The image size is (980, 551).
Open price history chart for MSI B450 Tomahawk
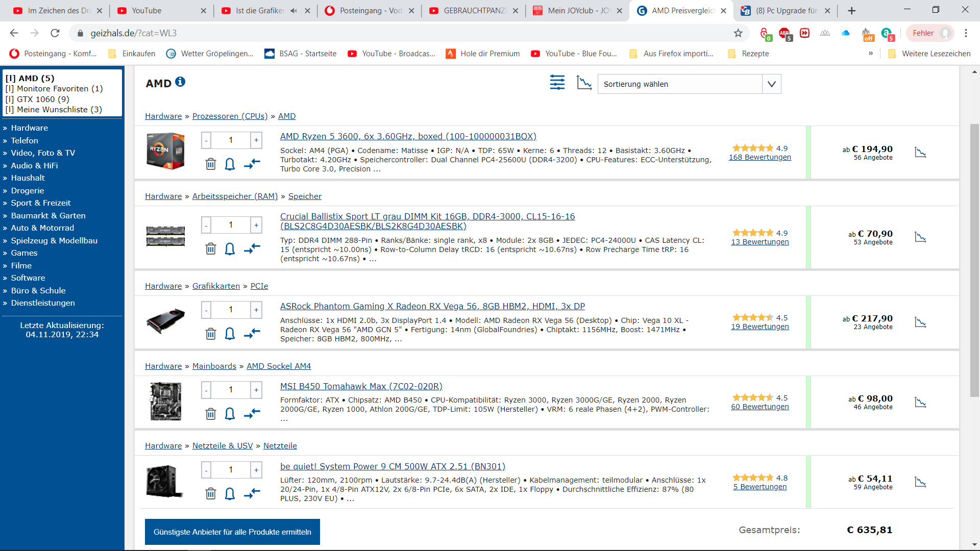coord(920,403)
